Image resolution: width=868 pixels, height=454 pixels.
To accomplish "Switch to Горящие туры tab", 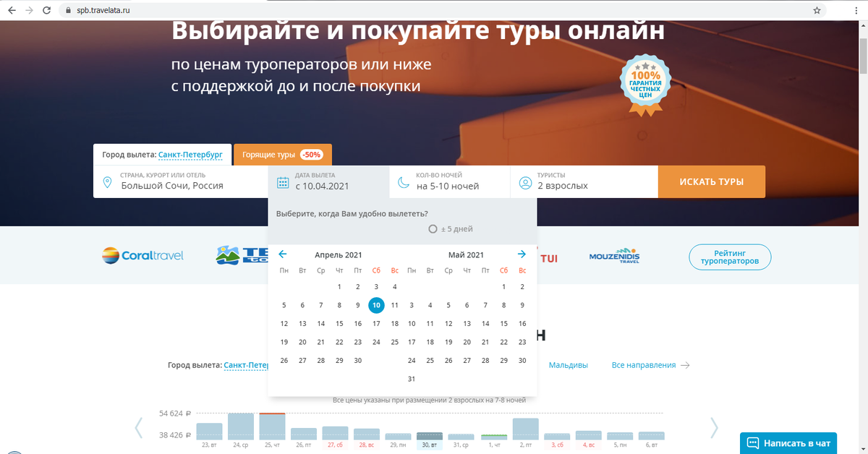I will 283,155.
